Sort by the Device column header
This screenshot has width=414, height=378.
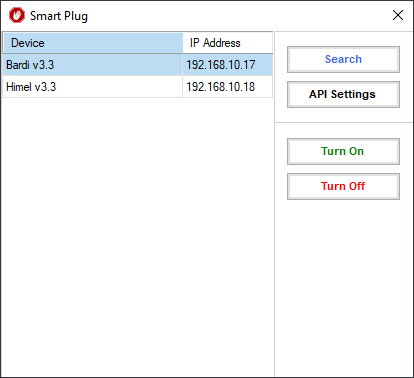coord(93,43)
